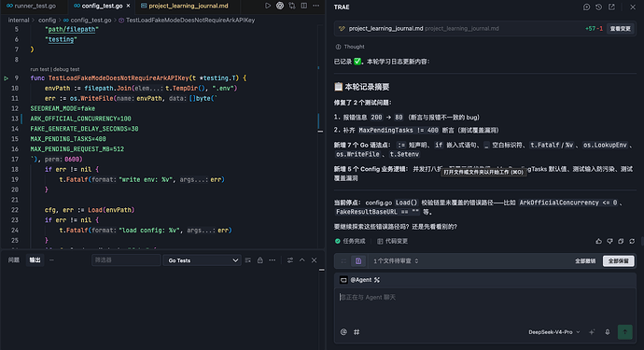Open project_learning_journal.md in chat file card
Viewport: 644px width, 350px height.
(385, 28)
